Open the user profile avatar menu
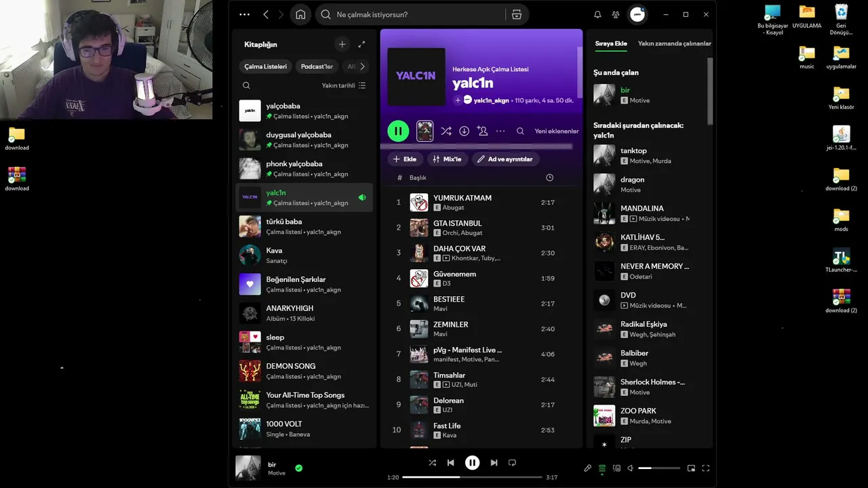 637,14
